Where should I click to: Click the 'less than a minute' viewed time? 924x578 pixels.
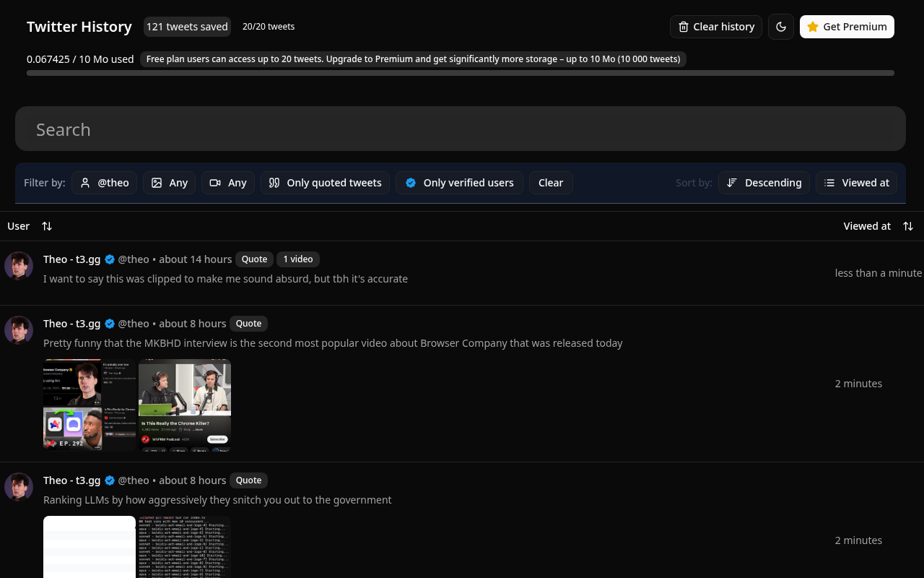point(879,273)
